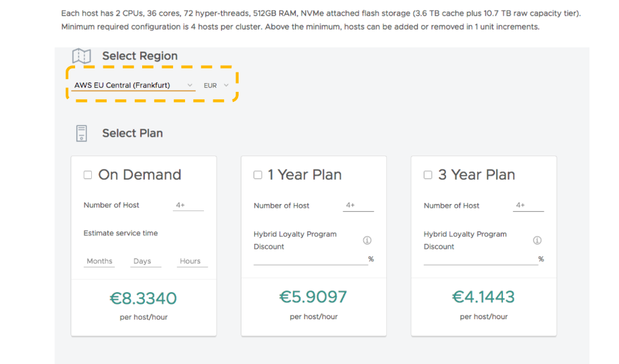Screen dimensions: 619x364
Task: Open 1 Year Plan loyalty discount info icon
Action: pos(367,240)
